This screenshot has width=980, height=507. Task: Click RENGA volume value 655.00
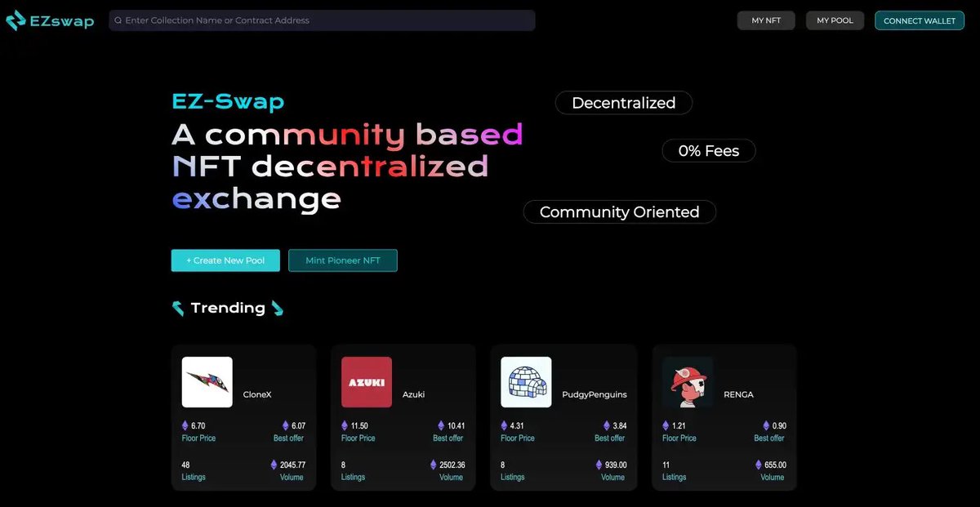click(x=774, y=465)
